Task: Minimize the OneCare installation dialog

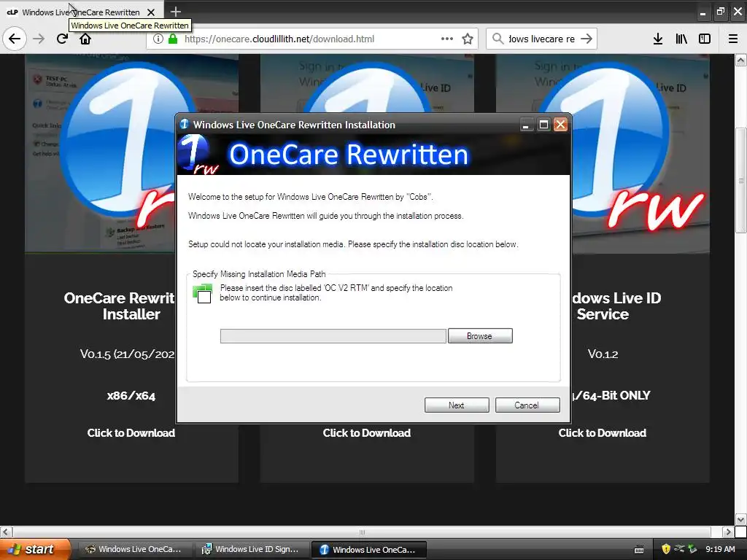Action: click(525, 125)
